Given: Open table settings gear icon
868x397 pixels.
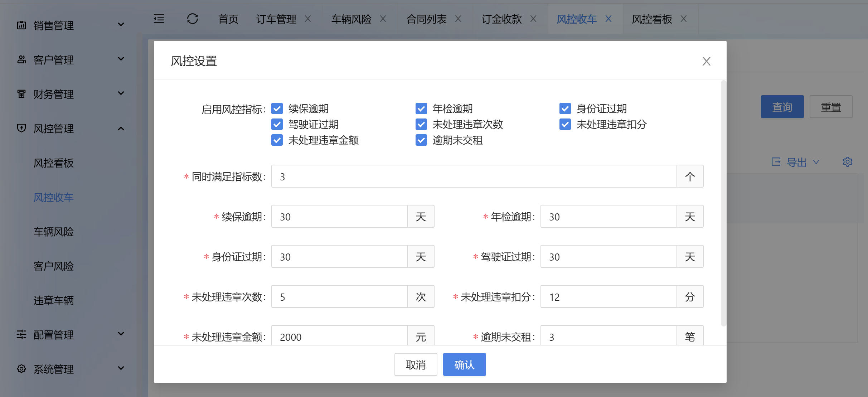Looking at the screenshot, I should click(x=847, y=162).
